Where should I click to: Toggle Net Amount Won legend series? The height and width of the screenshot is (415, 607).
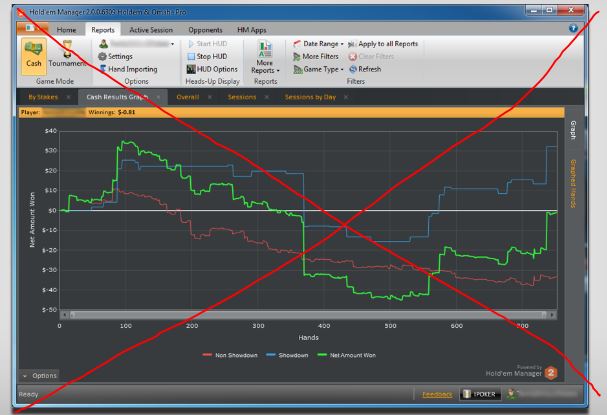tap(346, 355)
